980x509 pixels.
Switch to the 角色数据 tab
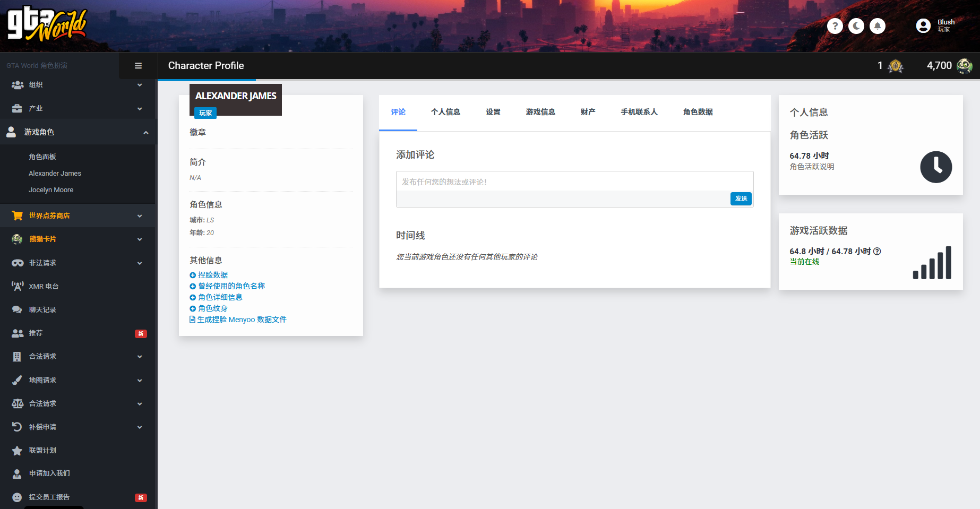pyautogui.click(x=698, y=112)
